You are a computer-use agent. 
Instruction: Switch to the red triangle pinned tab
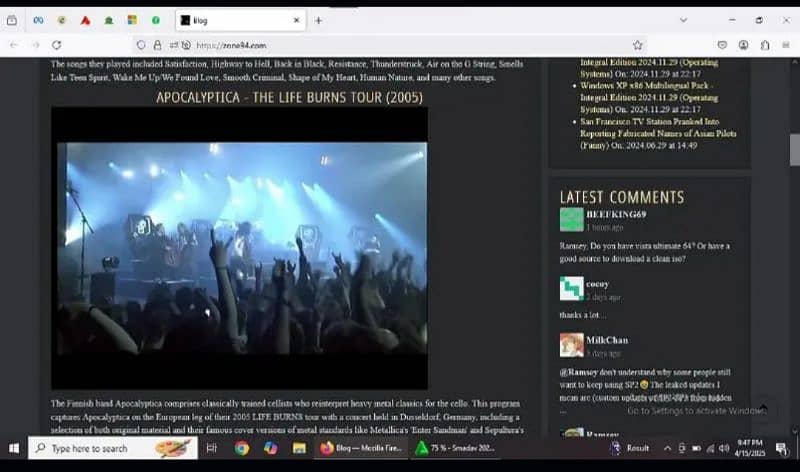coord(85,20)
